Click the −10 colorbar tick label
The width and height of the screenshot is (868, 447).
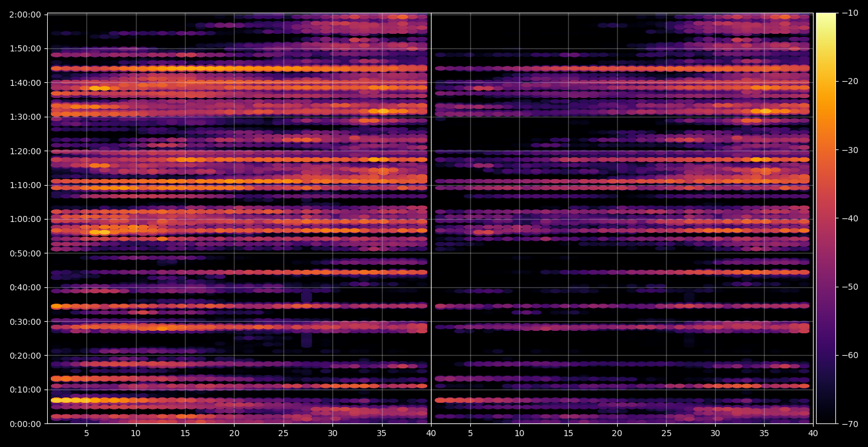click(x=849, y=13)
